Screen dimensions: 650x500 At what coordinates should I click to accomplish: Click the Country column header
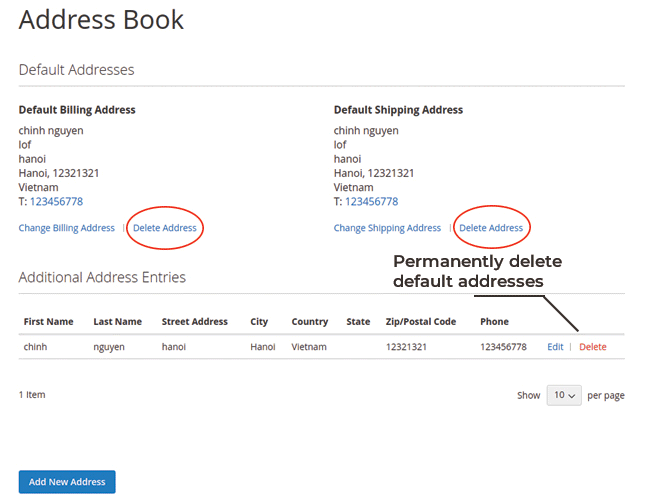[310, 322]
